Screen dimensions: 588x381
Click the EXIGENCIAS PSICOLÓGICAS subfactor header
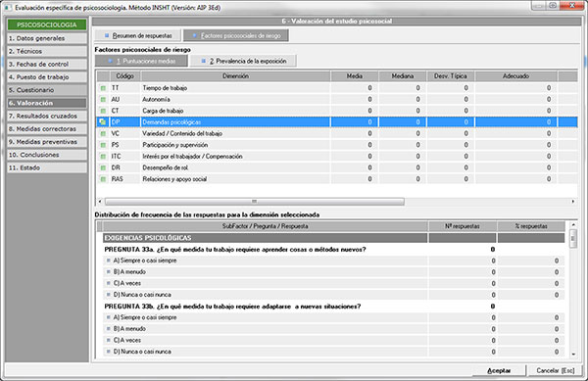(334, 238)
